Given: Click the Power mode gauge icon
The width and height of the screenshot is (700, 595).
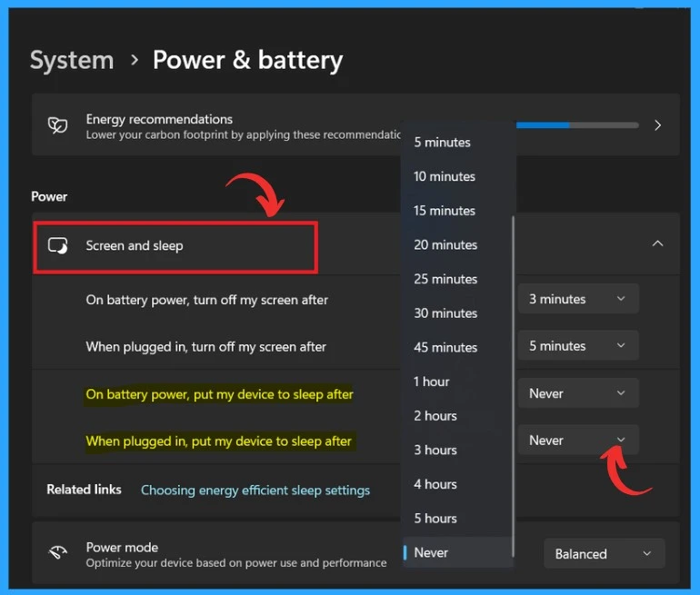Looking at the screenshot, I should coord(57,552).
